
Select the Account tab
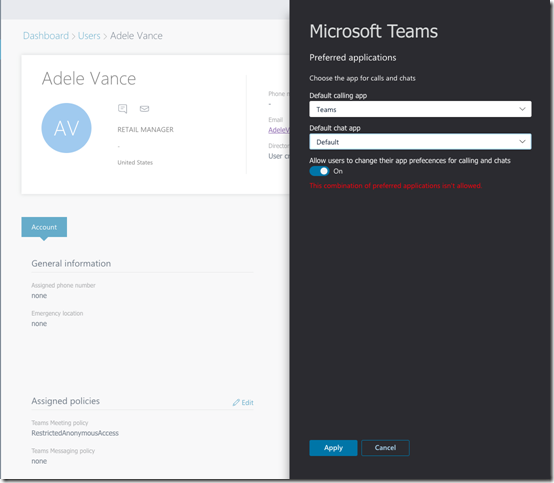44,227
